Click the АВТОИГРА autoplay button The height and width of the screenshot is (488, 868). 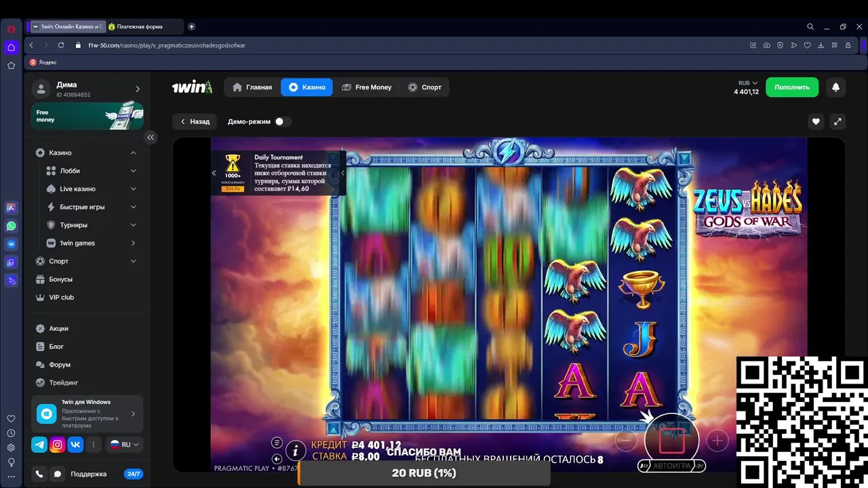[x=671, y=466]
